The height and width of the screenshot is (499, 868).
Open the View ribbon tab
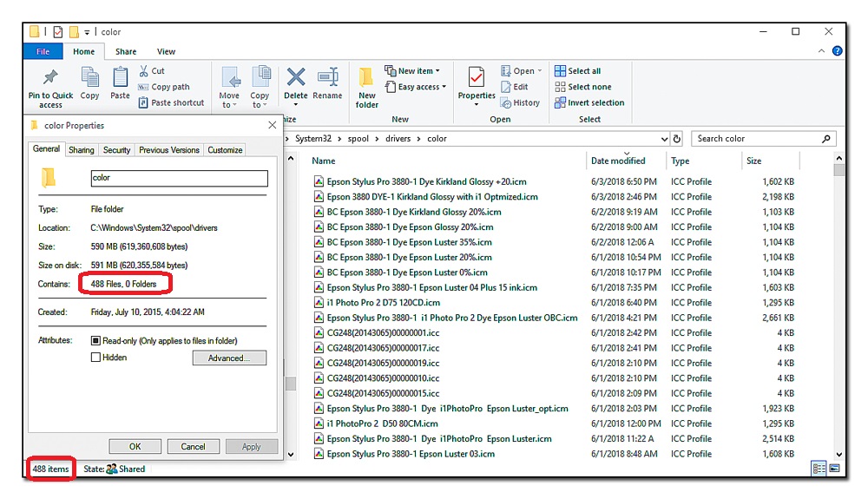click(x=166, y=52)
